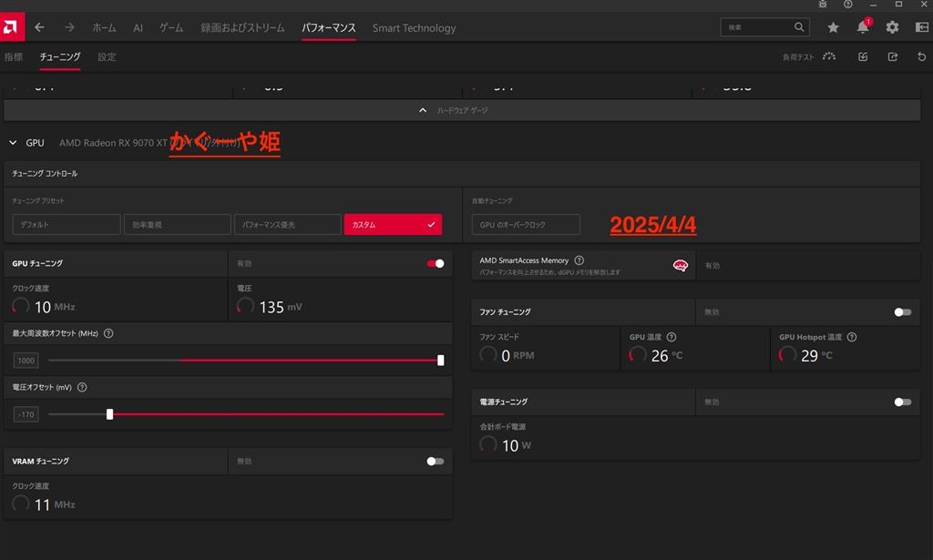Screen dimensions: 933x560
Task: Disable the GPU チューニング toggle
Action: point(436,263)
